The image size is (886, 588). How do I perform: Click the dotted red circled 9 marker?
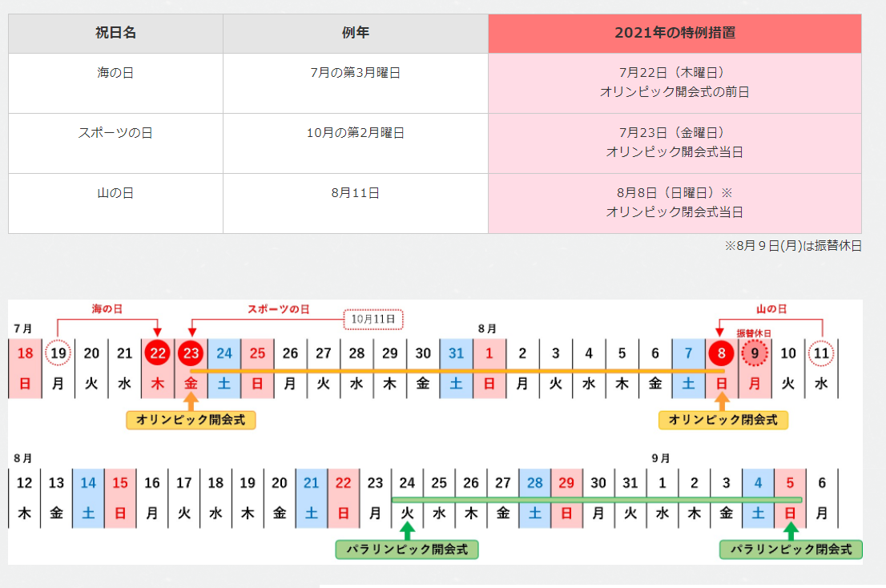(x=755, y=353)
